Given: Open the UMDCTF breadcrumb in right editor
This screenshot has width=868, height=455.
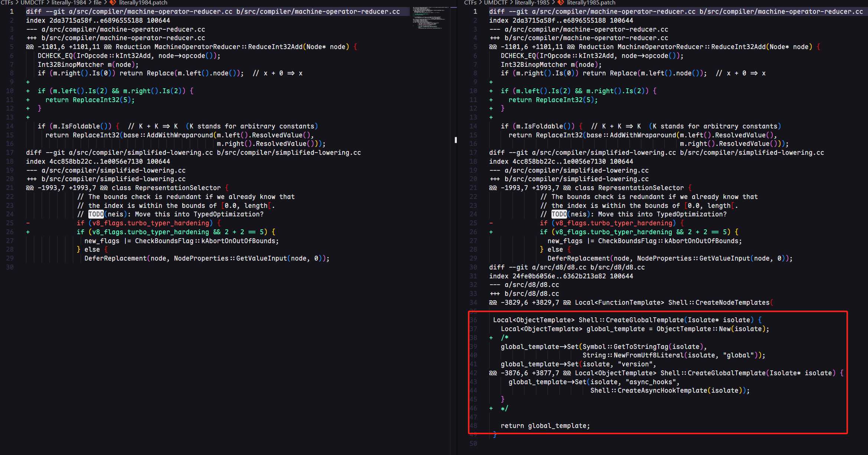Looking at the screenshot, I should (496, 3).
